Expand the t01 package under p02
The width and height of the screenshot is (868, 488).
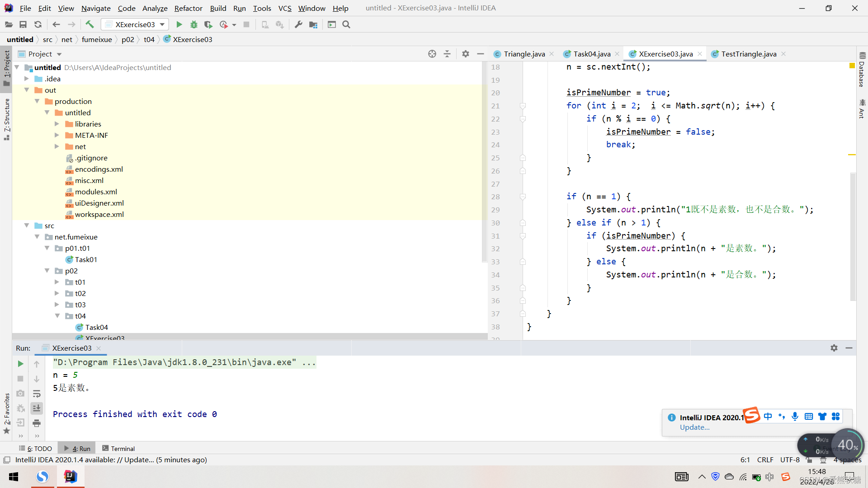click(57, 282)
